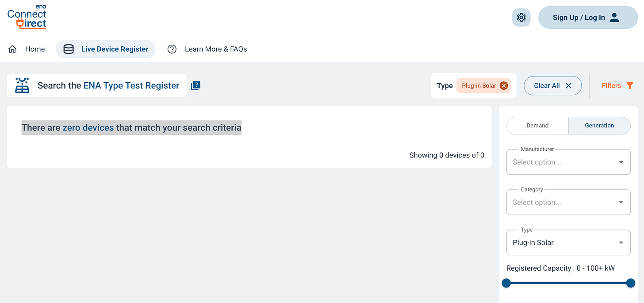Open the Type dropdown showing Plug-in Solar
The width and height of the screenshot is (644, 303).
(568, 242)
